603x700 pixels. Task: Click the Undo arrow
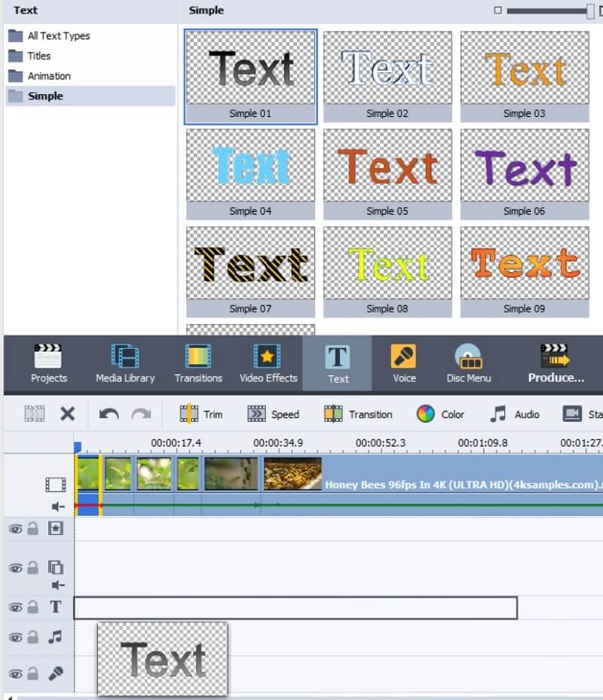(x=109, y=414)
